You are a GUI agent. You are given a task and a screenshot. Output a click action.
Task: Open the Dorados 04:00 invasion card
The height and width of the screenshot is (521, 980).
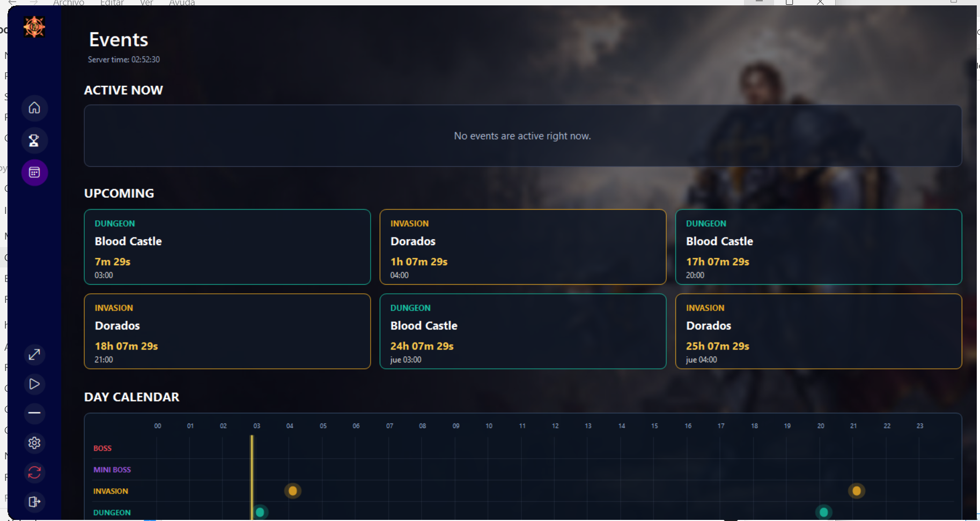coord(523,247)
